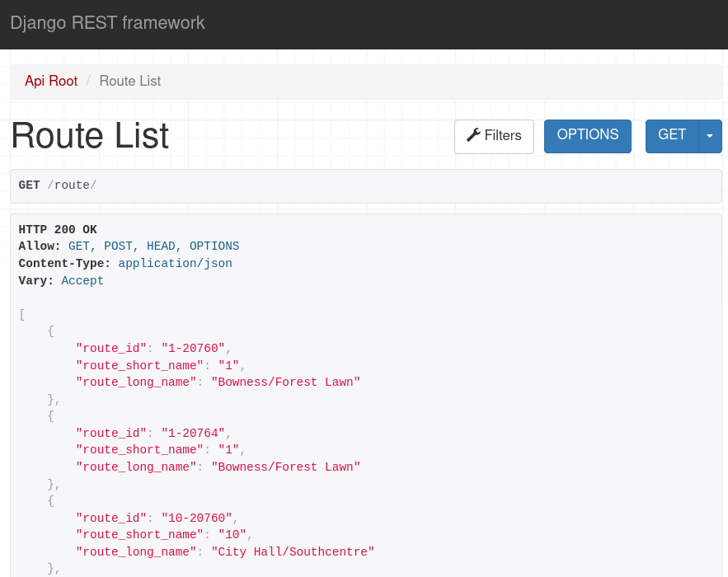Image resolution: width=728 pixels, height=577 pixels.
Task: Click the application/json Content-Type value
Action: pos(175,264)
